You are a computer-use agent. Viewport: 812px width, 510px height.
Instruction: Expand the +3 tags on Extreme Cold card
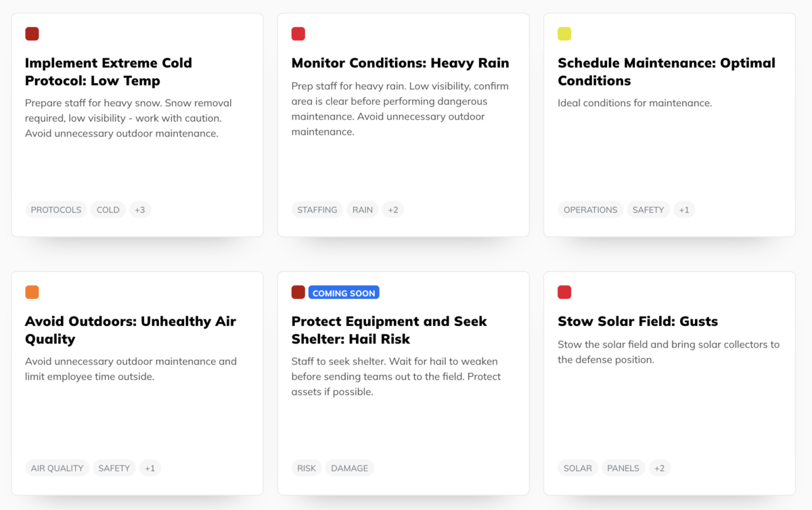point(140,210)
